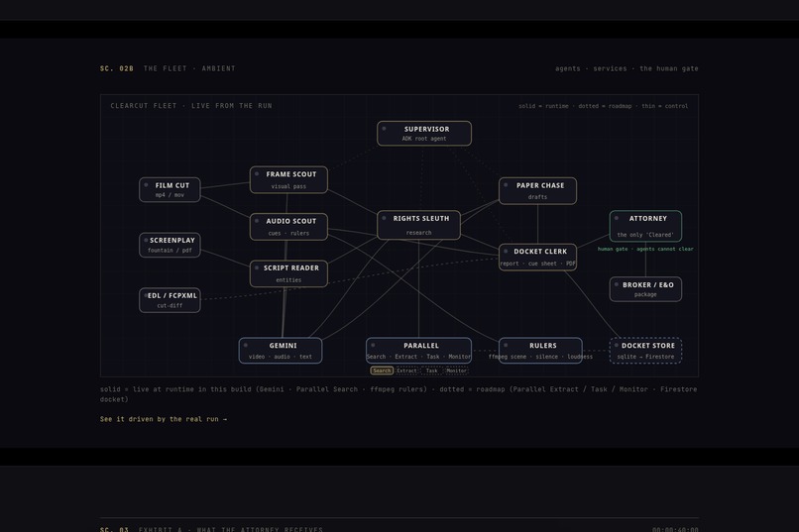This screenshot has height=532, width=799.
Task: Open the 'See it driven by the real run' link
Action: (x=163, y=419)
